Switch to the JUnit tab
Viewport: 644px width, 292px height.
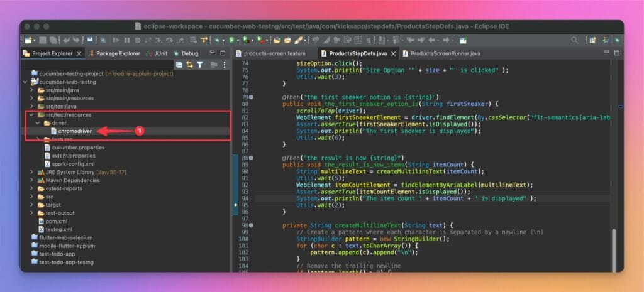point(158,53)
